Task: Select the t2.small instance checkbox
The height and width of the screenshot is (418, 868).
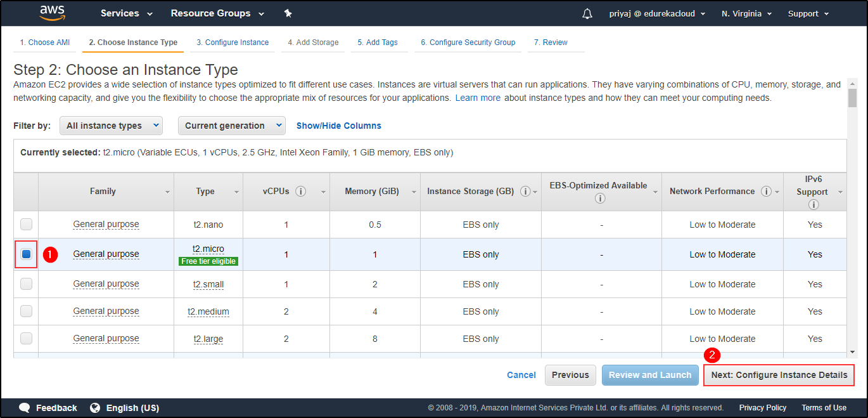Action: click(x=26, y=284)
